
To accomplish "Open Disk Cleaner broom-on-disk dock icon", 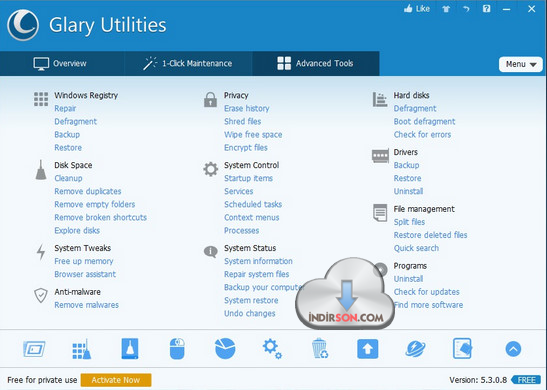I will point(130,348).
